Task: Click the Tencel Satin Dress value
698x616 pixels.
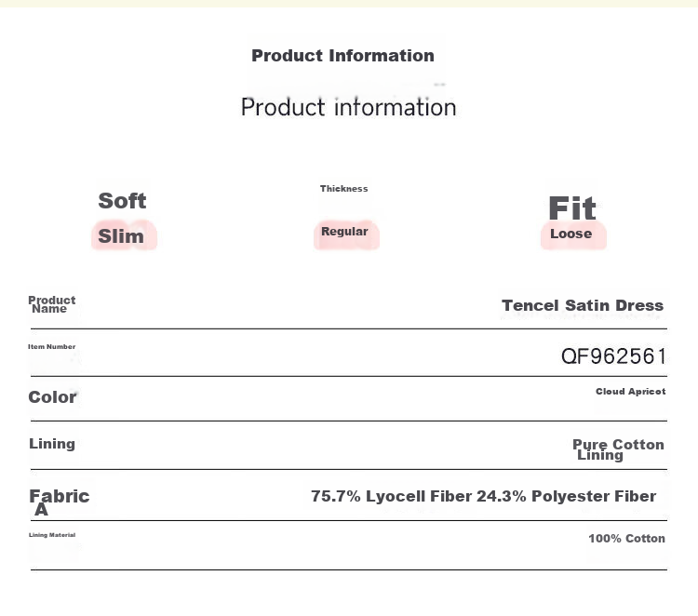Action: pyautogui.click(x=583, y=305)
